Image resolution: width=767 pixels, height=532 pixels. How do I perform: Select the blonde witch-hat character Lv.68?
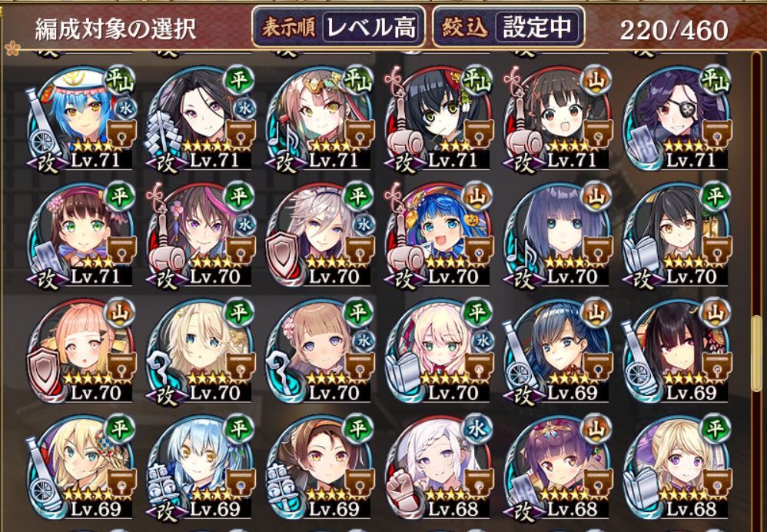[677, 467]
